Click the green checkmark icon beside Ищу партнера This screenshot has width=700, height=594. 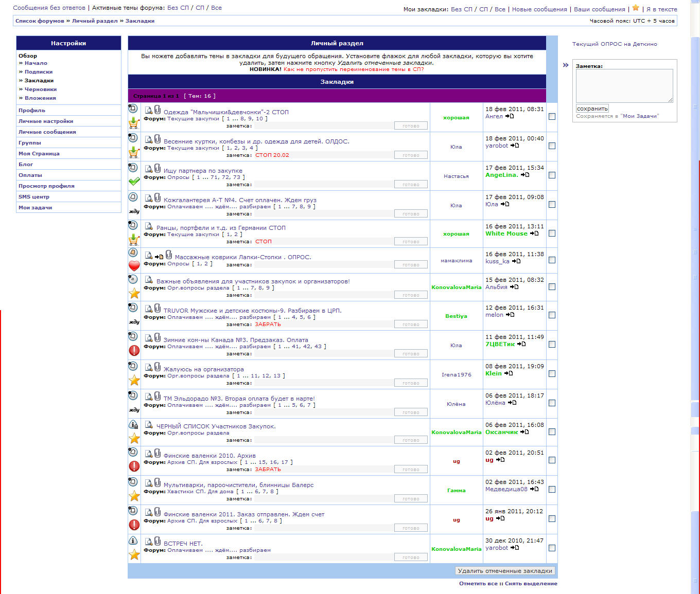pyautogui.click(x=134, y=182)
